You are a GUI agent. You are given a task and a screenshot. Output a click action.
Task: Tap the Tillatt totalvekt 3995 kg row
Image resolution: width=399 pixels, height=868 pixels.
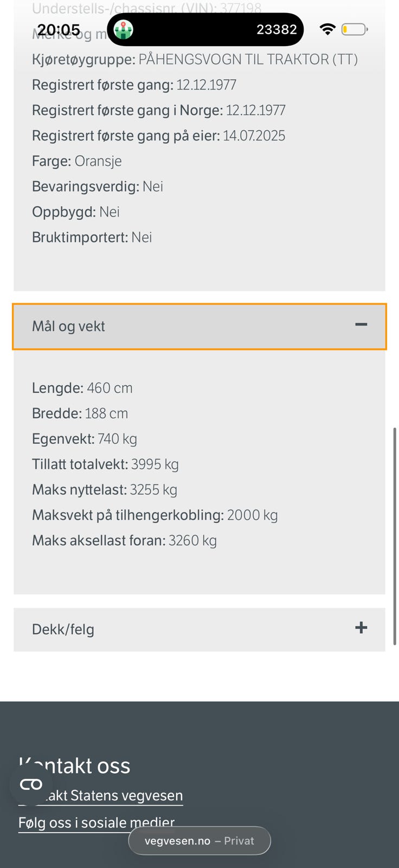[x=105, y=464]
